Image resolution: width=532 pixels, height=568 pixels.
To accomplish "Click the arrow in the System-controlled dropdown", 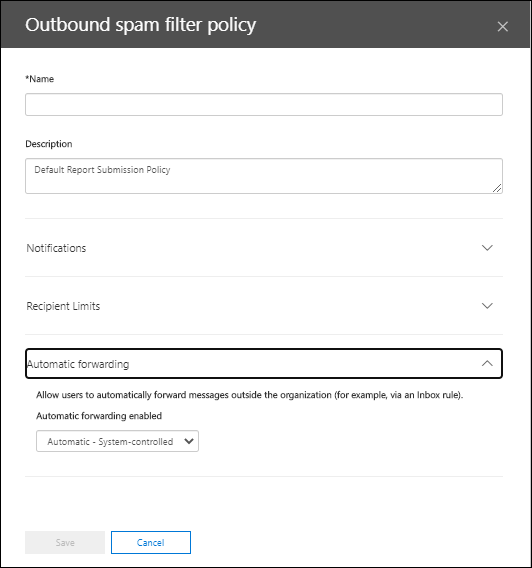I will (189, 441).
